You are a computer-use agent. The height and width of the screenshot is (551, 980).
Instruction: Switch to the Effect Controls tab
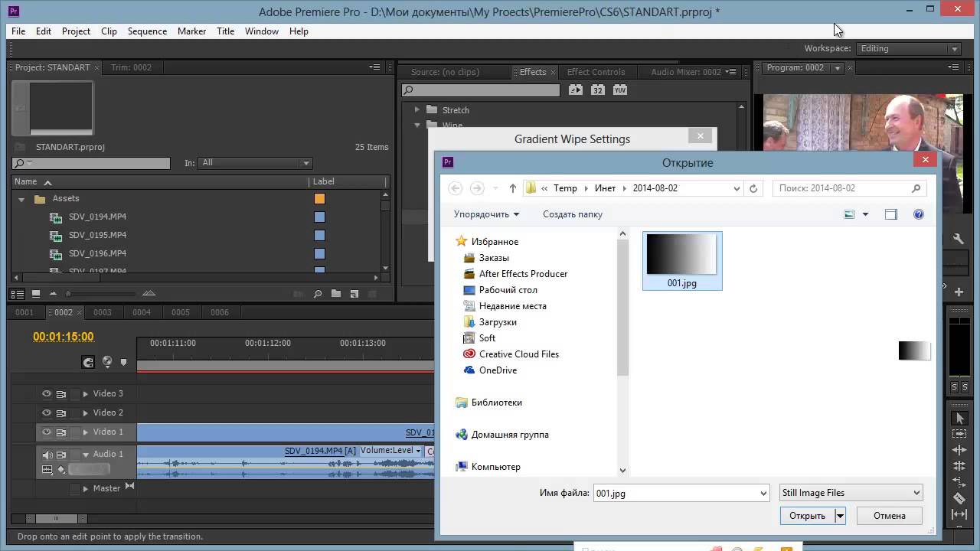(x=596, y=72)
